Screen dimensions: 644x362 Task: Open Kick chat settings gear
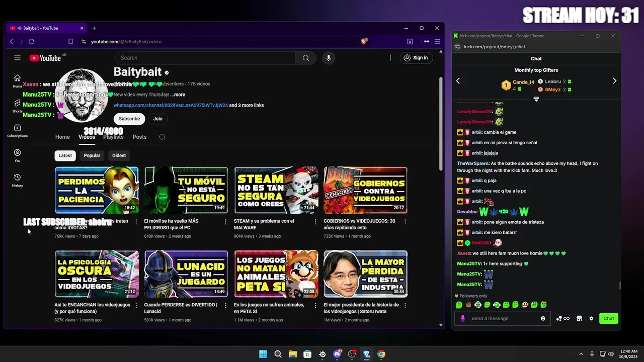click(591, 318)
